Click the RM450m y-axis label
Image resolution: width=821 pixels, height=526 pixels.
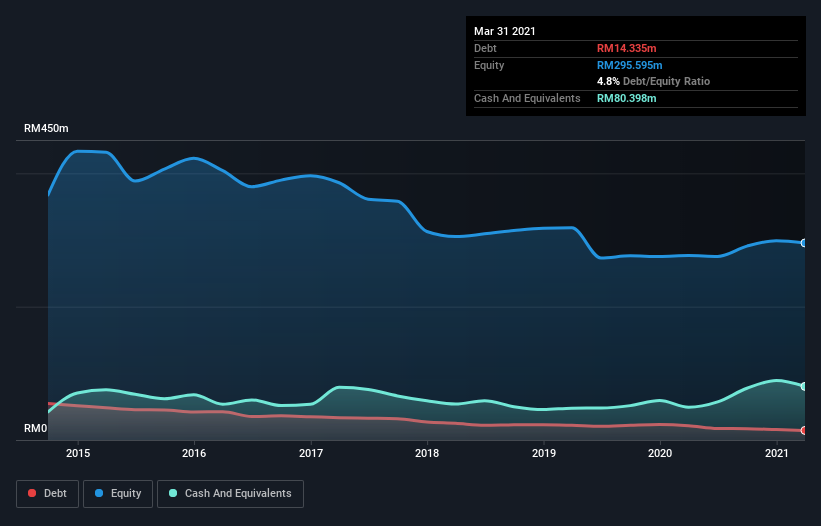tap(46, 129)
